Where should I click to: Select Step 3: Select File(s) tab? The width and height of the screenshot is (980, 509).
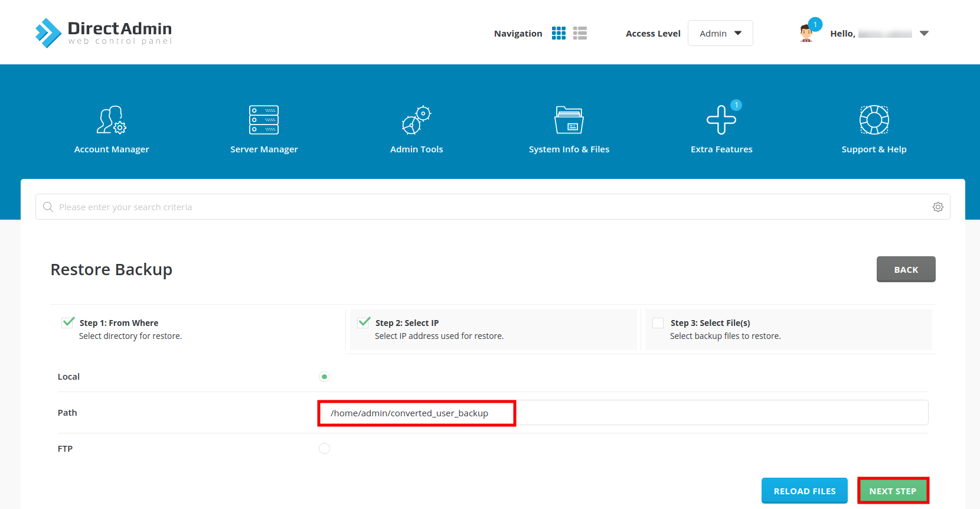(788, 329)
